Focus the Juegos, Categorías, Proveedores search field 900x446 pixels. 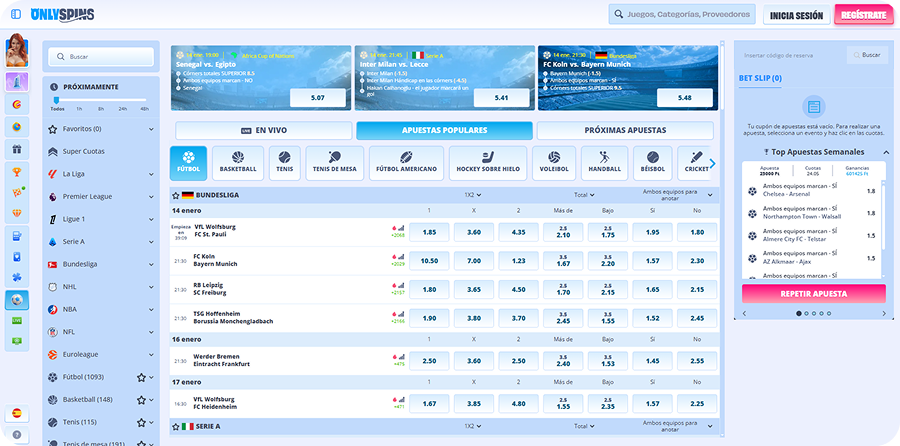coord(682,14)
